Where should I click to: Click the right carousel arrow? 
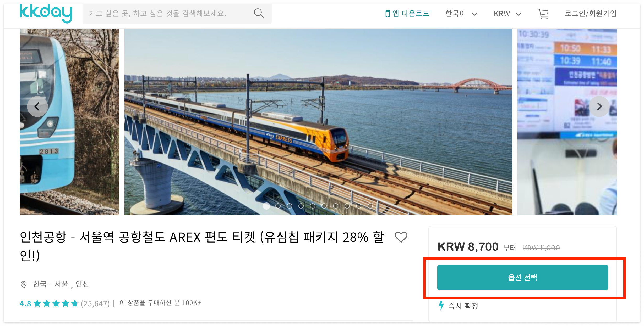pos(599,106)
